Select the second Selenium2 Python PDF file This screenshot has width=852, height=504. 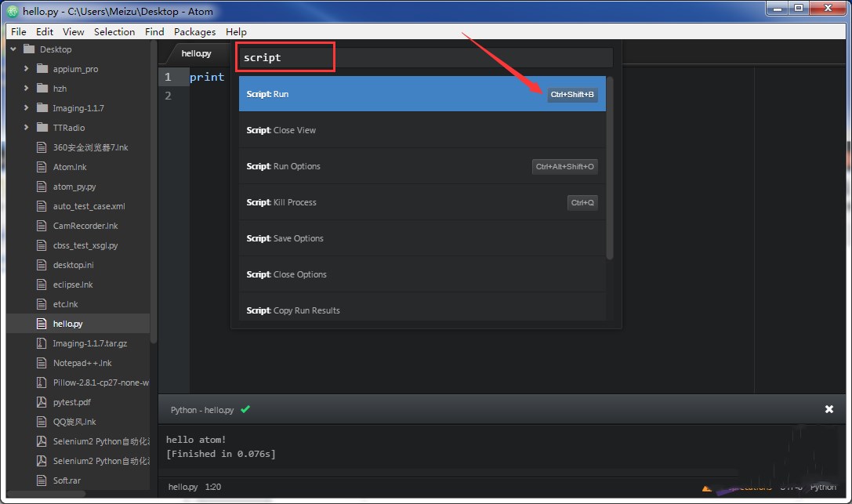(101, 461)
